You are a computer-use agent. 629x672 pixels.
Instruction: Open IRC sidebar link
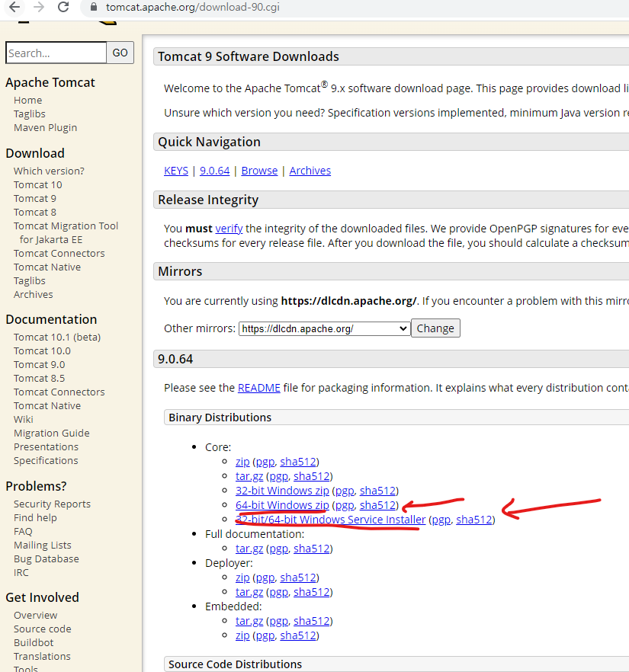[21, 573]
